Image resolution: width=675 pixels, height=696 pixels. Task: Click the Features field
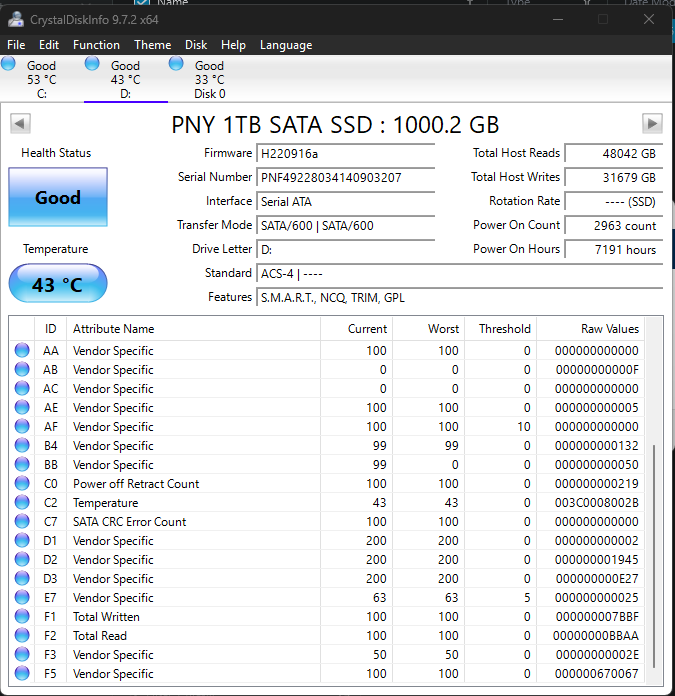(460, 298)
